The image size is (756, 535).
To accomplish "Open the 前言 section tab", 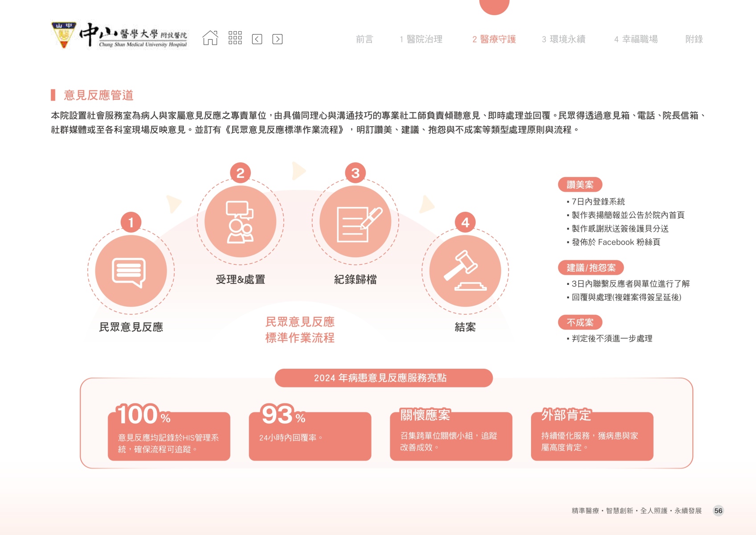I will click(x=364, y=39).
